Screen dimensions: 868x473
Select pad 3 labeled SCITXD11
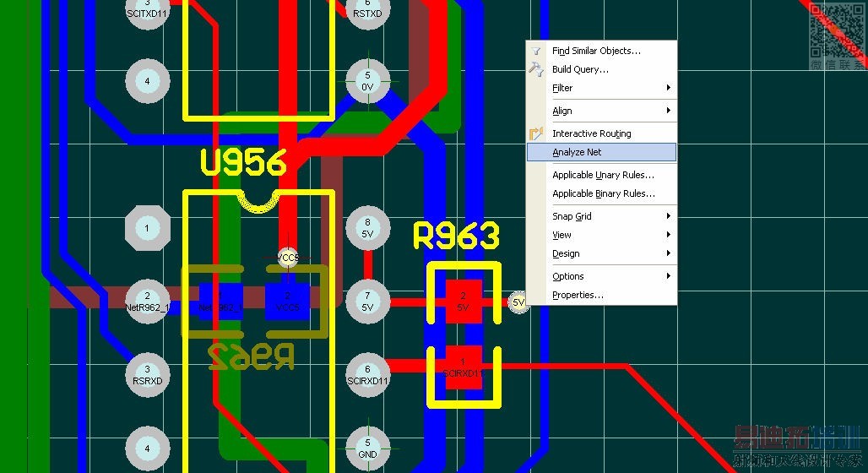pyautogui.click(x=147, y=11)
